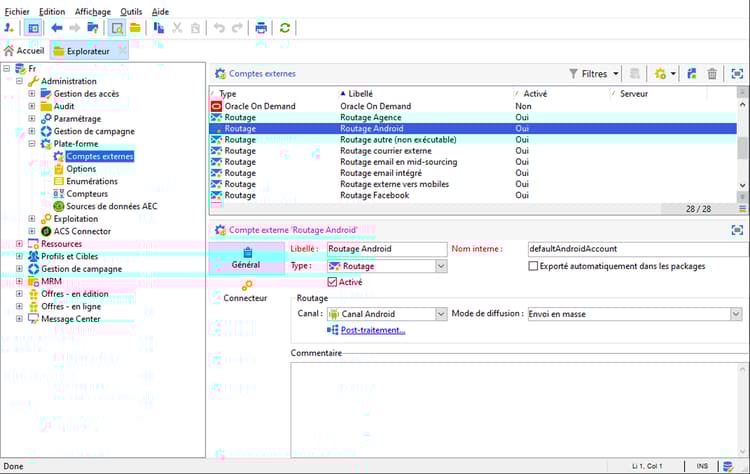Toggle the Activé checkbox
Image resolution: width=750 pixels, height=474 pixels.
pos(332,282)
